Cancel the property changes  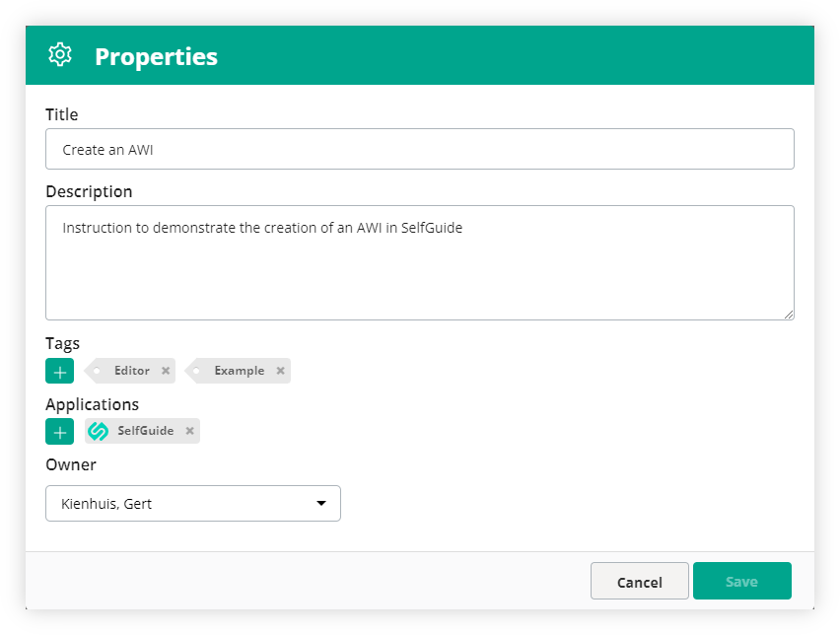click(639, 581)
